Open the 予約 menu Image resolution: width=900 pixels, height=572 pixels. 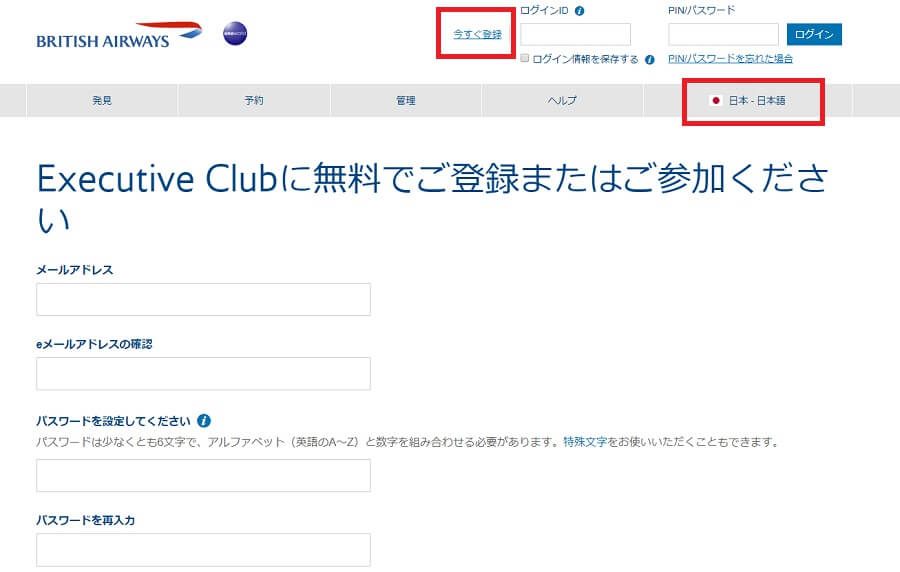254,101
